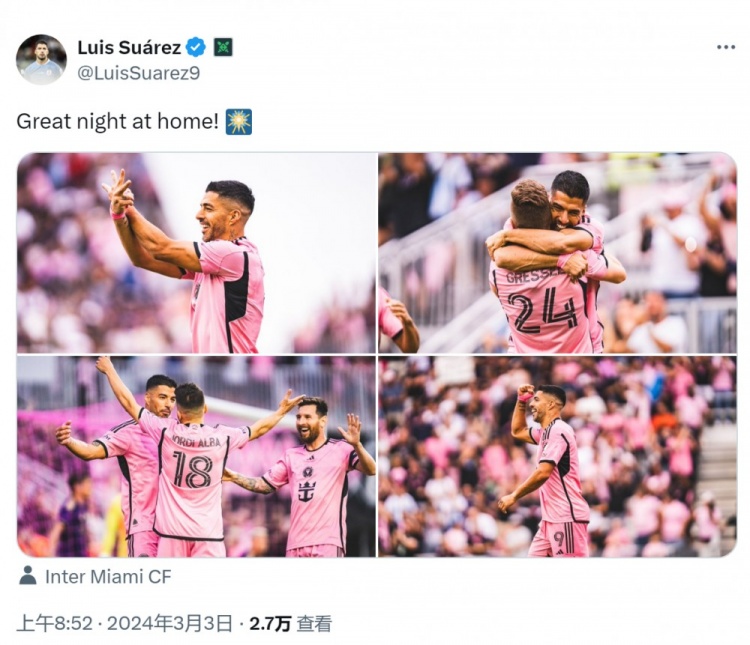Screen dimensions: 750x645
Task: Open the tweet timestamp 2024年3月3日
Action: [x=169, y=623]
